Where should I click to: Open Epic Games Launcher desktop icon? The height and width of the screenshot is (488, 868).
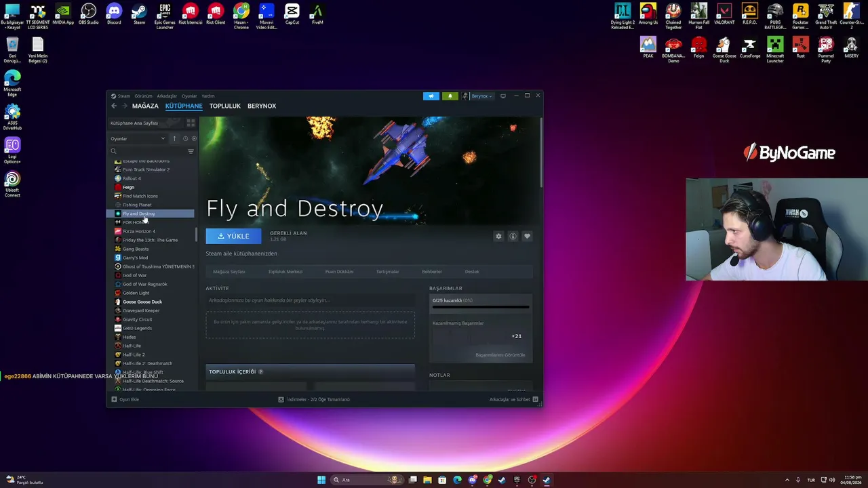pyautogui.click(x=165, y=16)
